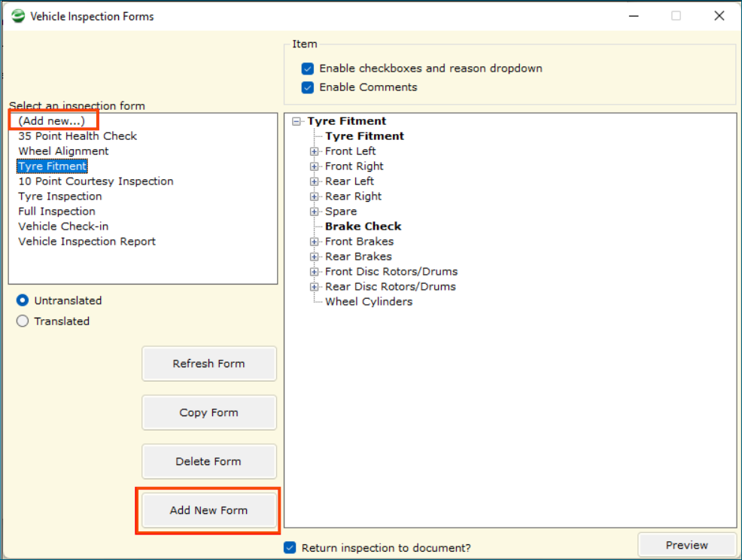Expand the Spare node
Image resolution: width=742 pixels, height=560 pixels.
pos(315,212)
